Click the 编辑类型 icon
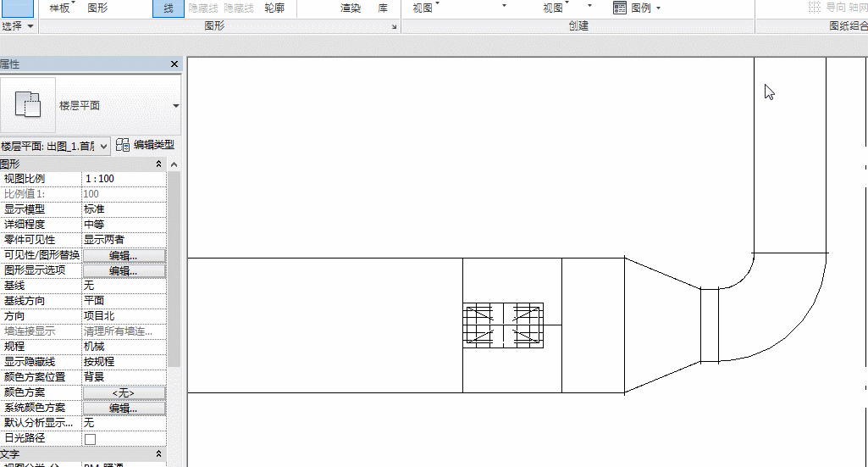 [123, 145]
